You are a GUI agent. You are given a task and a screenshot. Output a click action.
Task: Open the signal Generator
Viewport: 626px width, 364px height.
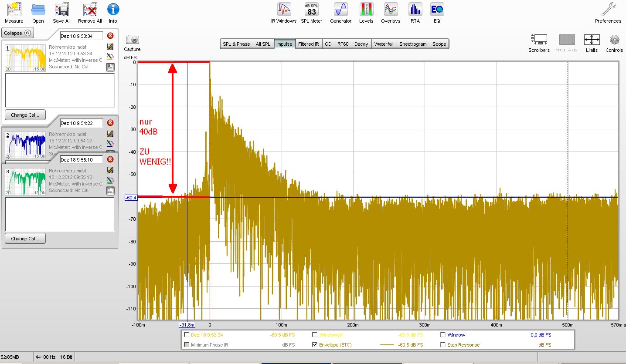(x=340, y=12)
